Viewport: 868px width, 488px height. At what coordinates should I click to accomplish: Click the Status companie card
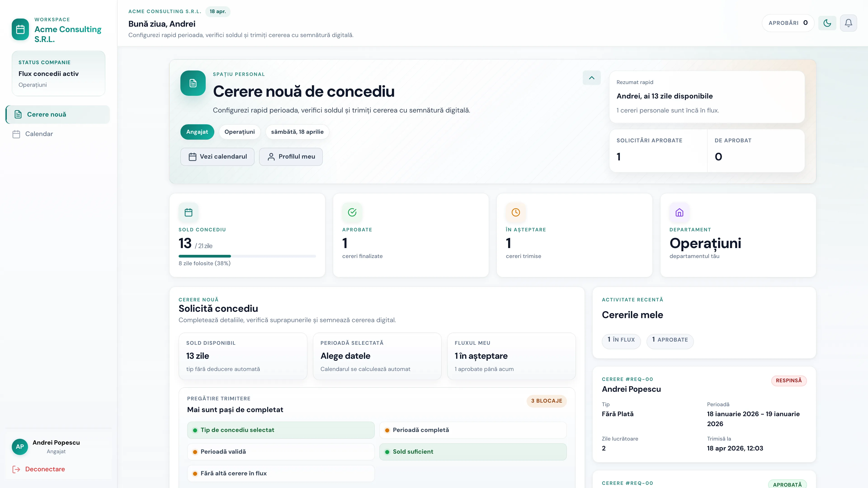point(58,73)
